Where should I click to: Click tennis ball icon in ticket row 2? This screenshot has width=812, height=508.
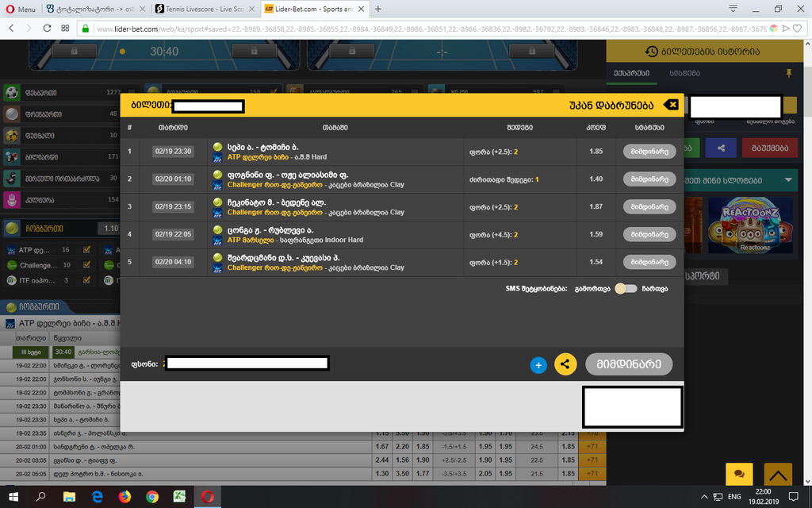click(217, 174)
